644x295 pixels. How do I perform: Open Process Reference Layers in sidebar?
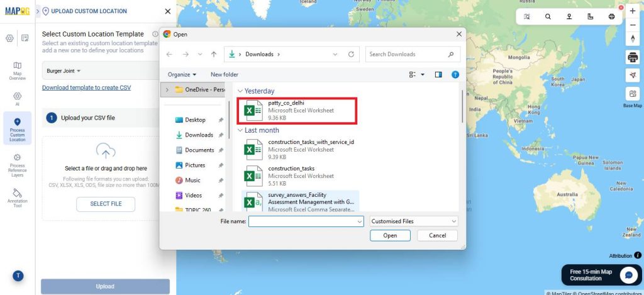(x=17, y=165)
